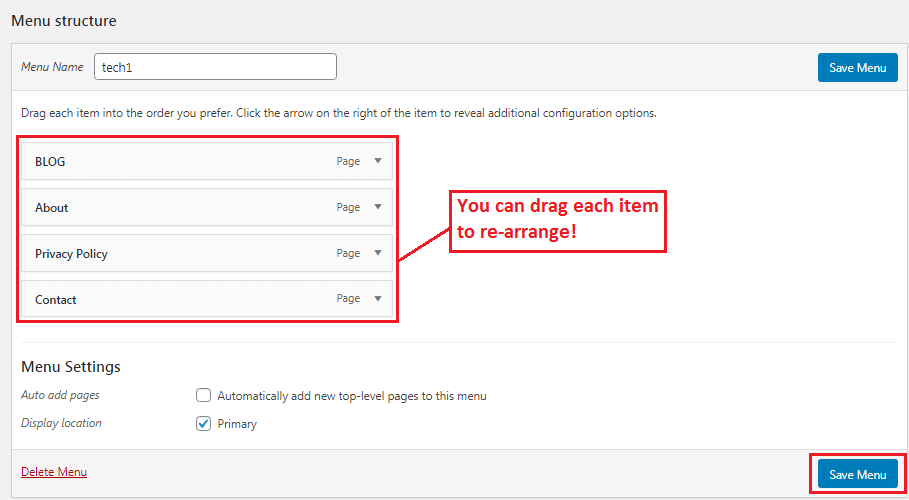909x500 pixels.
Task: Click the Contact menu item title
Action: (56, 300)
